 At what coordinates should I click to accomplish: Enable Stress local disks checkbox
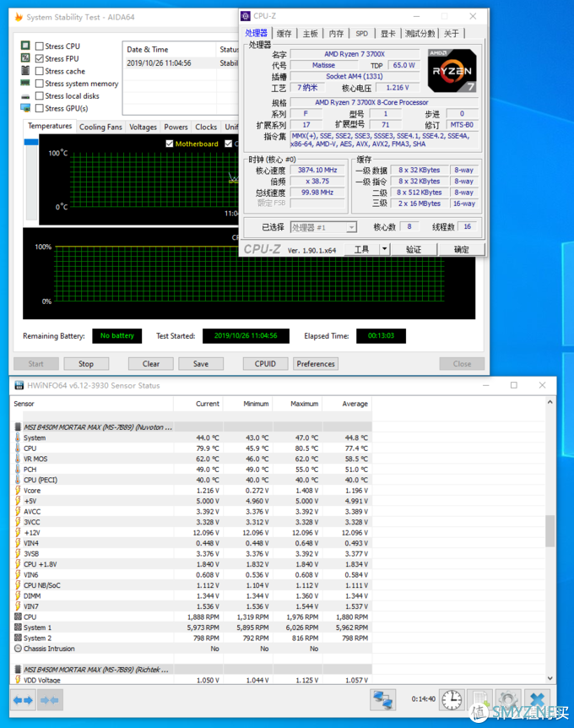click(40, 95)
